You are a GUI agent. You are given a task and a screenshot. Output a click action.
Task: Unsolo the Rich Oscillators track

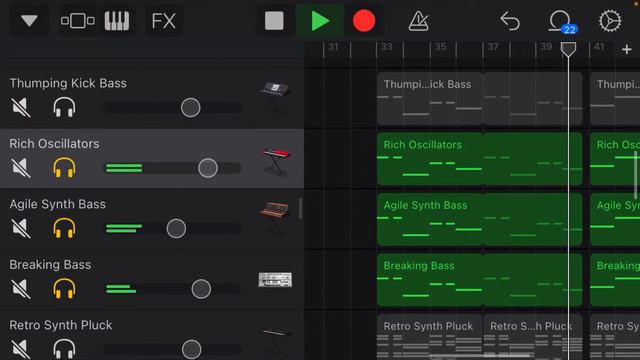coord(64,168)
